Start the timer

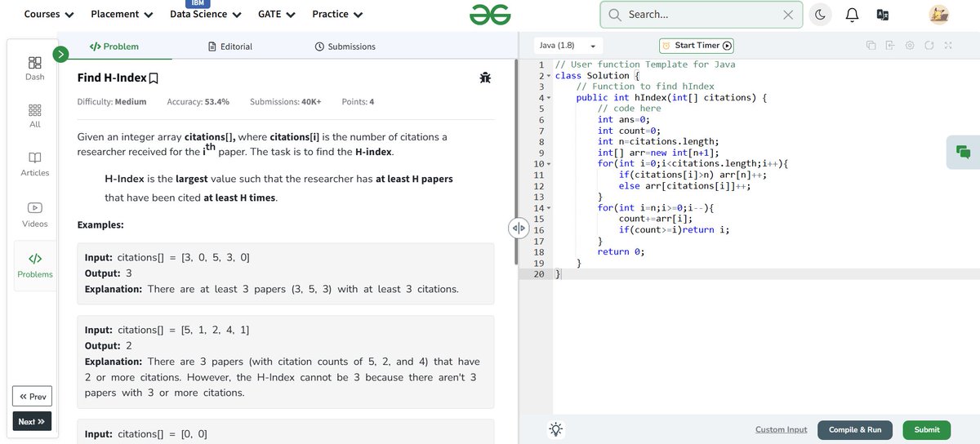pyautogui.click(x=697, y=46)
